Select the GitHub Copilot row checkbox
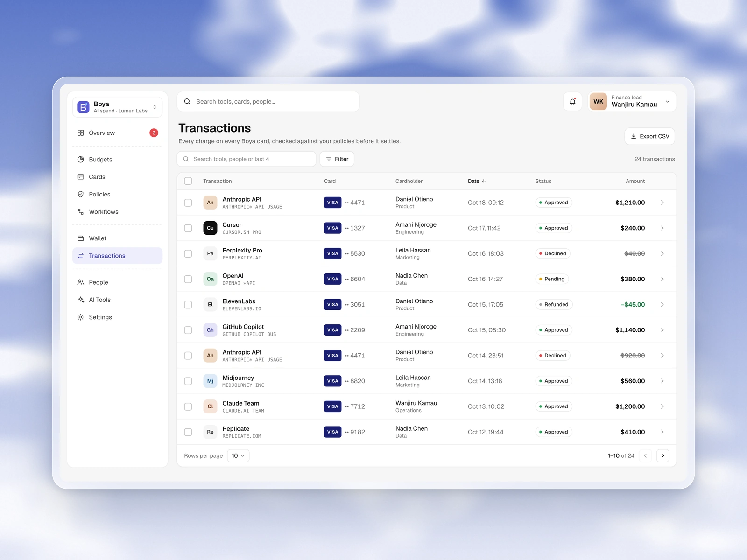747x560 pixels. pyautogui.click(x=188, y=330)
